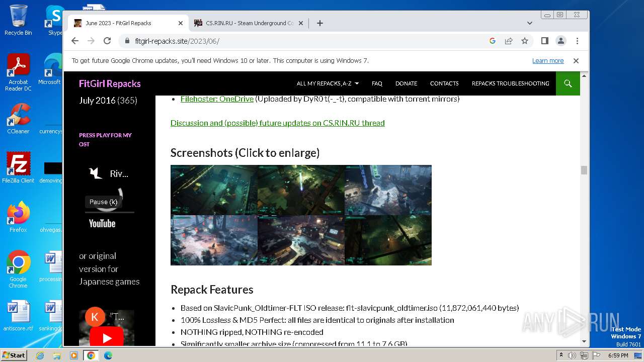This screenshot has width=644, height=362.
Task: Select CCleaner desktop icon
Action: coord(18,119)
